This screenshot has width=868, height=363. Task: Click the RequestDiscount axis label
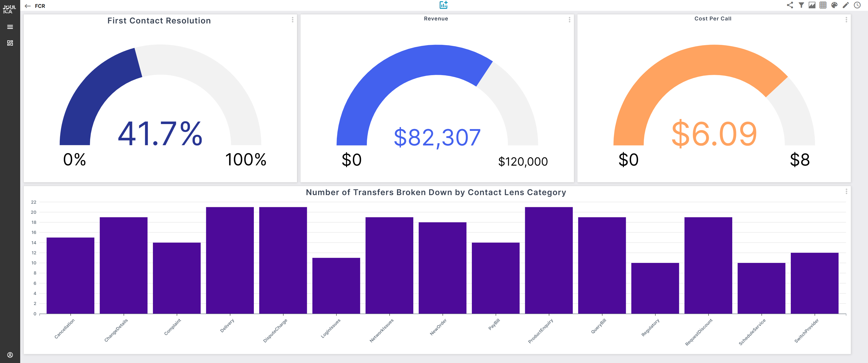click(x=699, y=332)
